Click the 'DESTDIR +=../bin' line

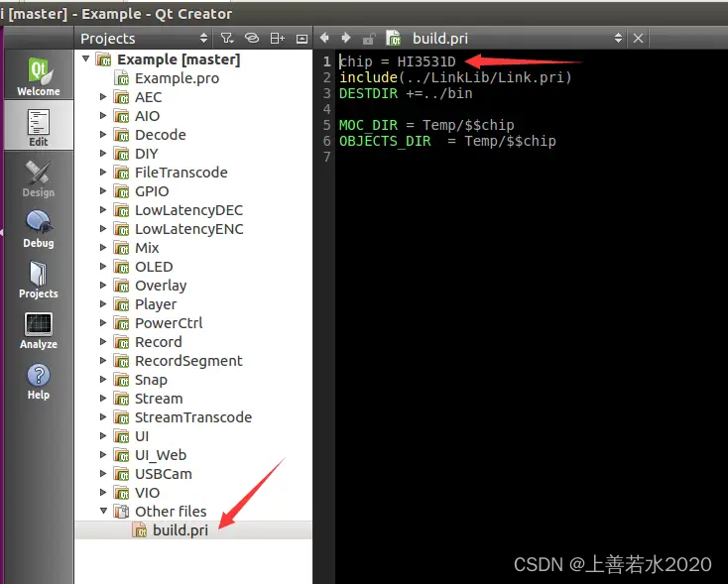[x=406, y=93]
